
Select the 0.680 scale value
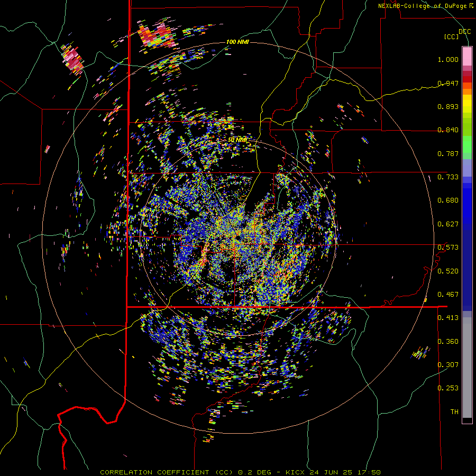(x=448, y=200)
